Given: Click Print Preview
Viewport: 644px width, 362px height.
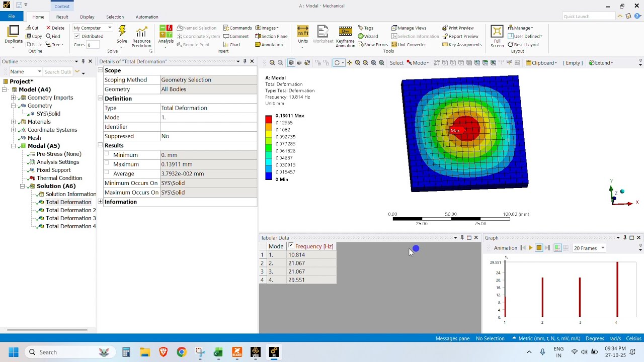Looking at the screenshot, I should tap(458, 28).
